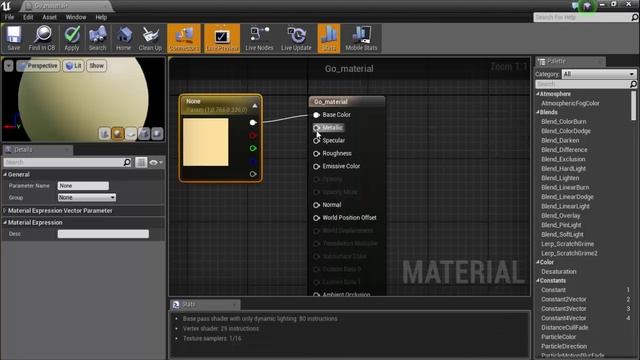Viewport: 640px width, 360px height.
Task: Open the Asset menu
Action: tap(49, 17)
